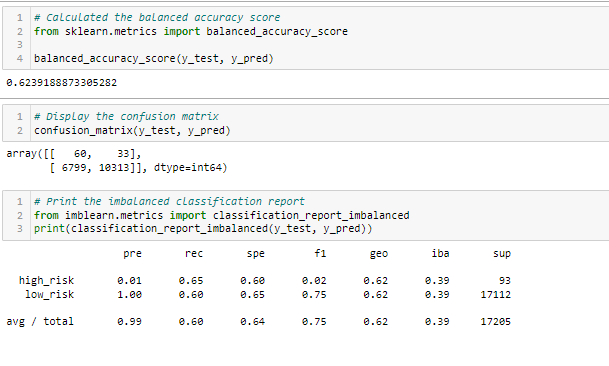Click the 'geo' column header

[379, 254]
